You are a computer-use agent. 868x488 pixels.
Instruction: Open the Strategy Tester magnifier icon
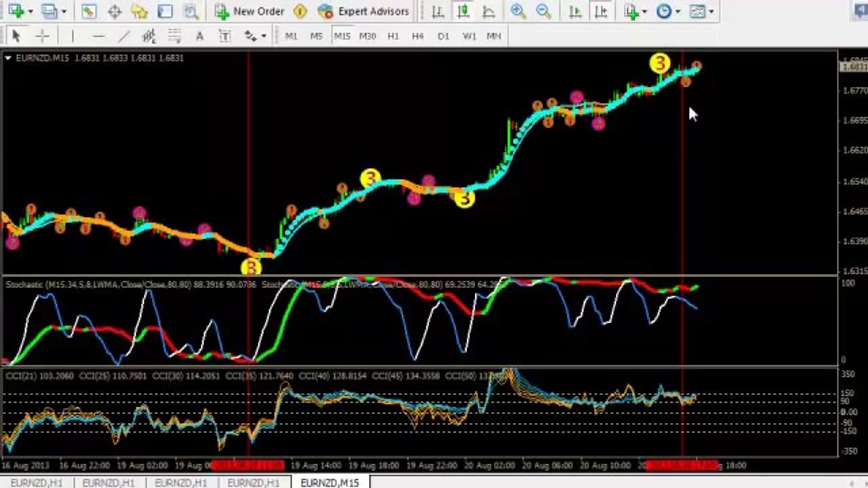[x=191, y=11]
